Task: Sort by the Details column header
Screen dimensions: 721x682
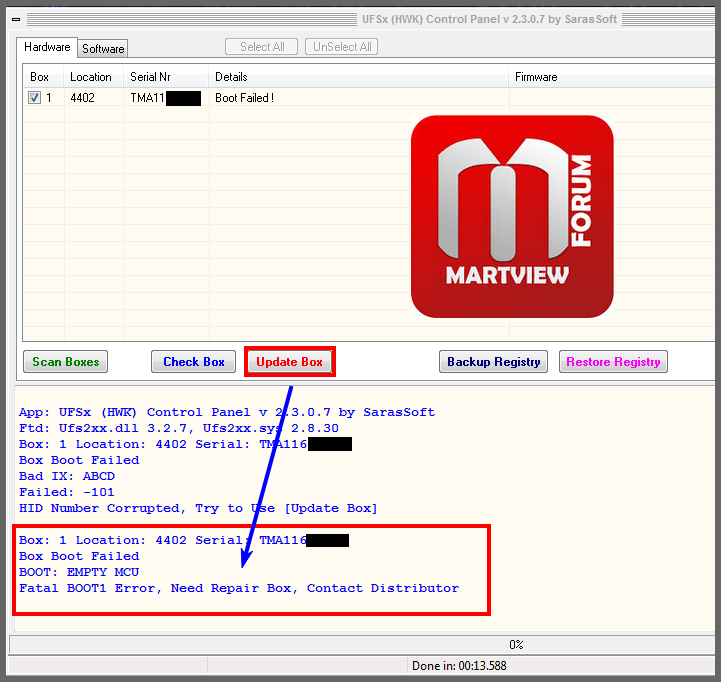Action: (359, 77)
